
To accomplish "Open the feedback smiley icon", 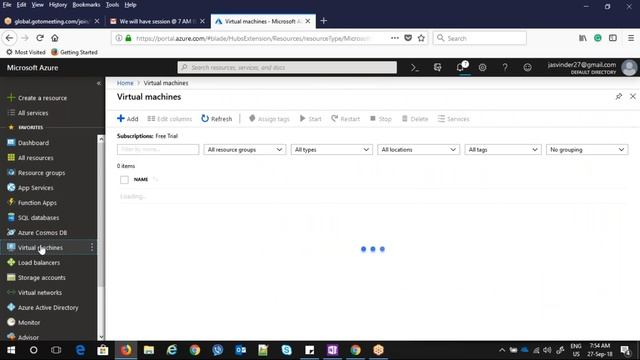I will point(527,67).
